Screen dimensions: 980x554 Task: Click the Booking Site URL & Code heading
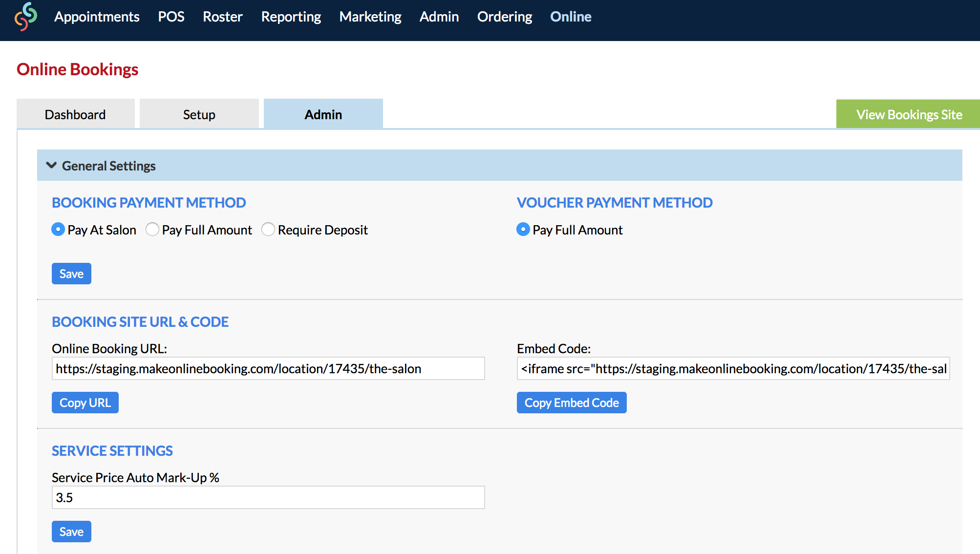140,321
